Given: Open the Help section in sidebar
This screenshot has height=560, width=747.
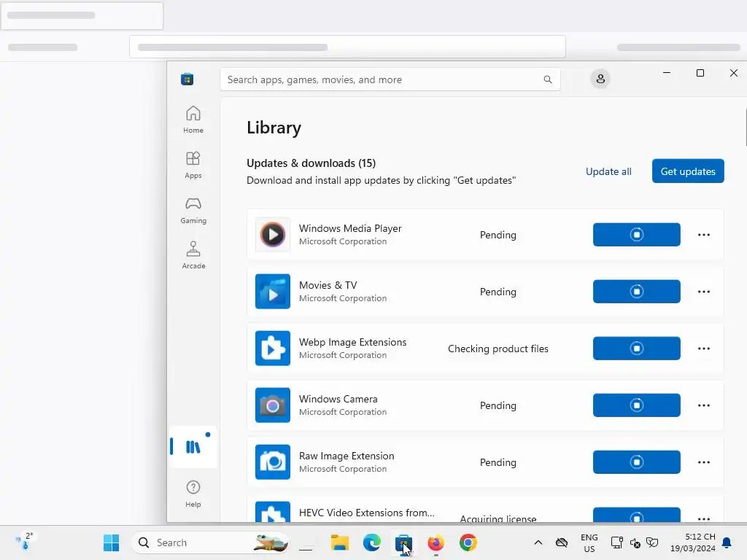Looking at the screenshot, I should [193, 494].
